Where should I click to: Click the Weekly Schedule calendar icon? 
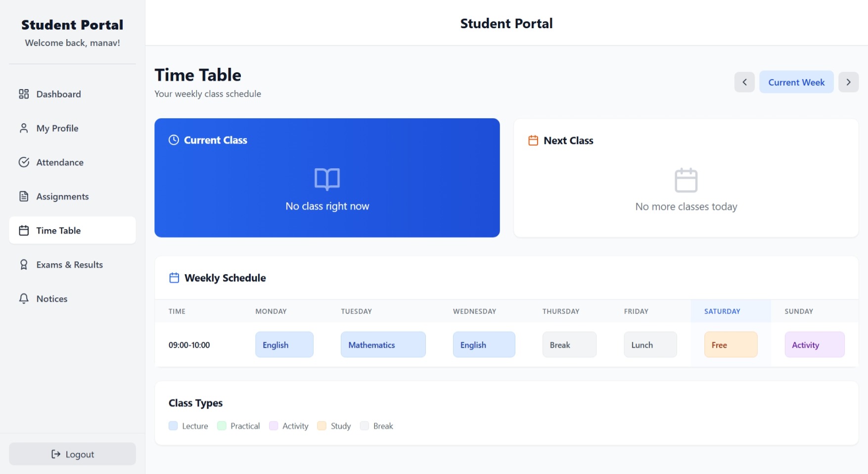click(174, 278)
